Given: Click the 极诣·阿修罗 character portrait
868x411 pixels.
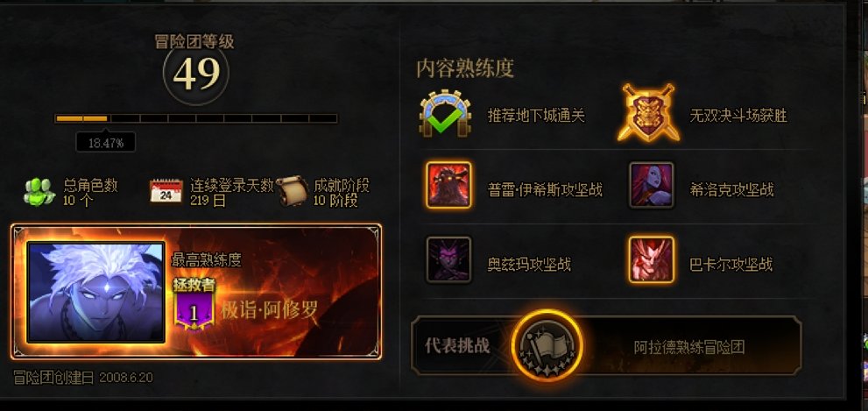Looking at the screenshot, I should (96, 292).
